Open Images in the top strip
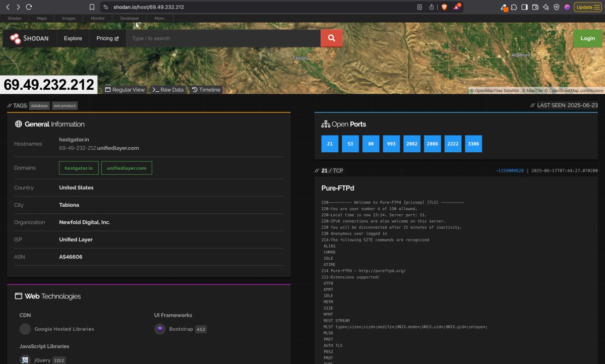The width and height of the screenshot is (605, 364). [69, 18]
